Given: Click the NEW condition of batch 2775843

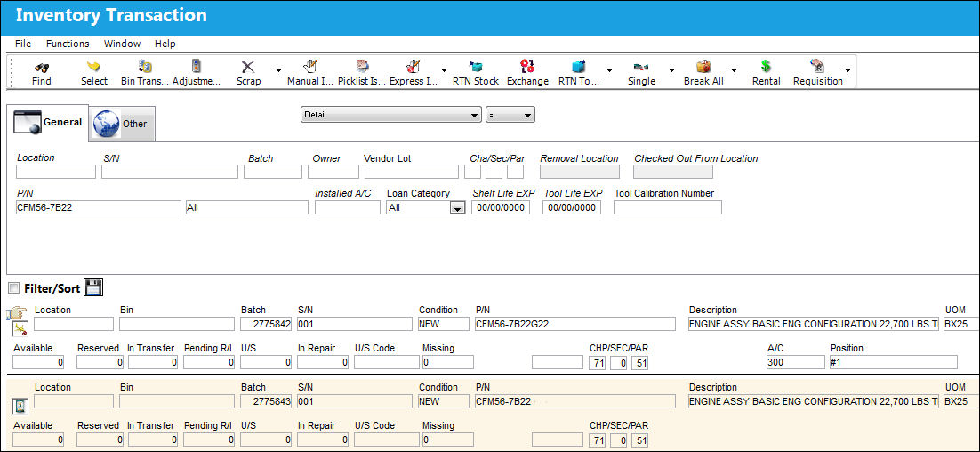Looking at the screenshot, I should (443, 401).
